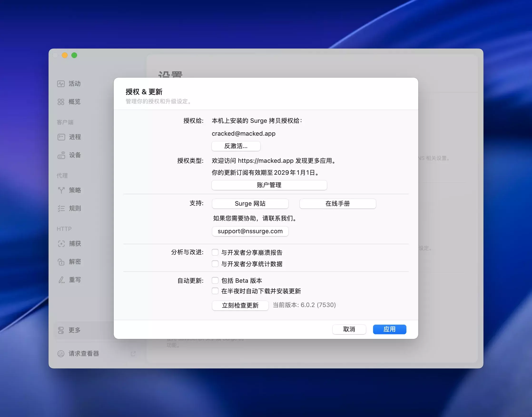The height and width of the screenshot is (417, 532).
Task: Click the Request Viewer external link icon
Action: 133,353
